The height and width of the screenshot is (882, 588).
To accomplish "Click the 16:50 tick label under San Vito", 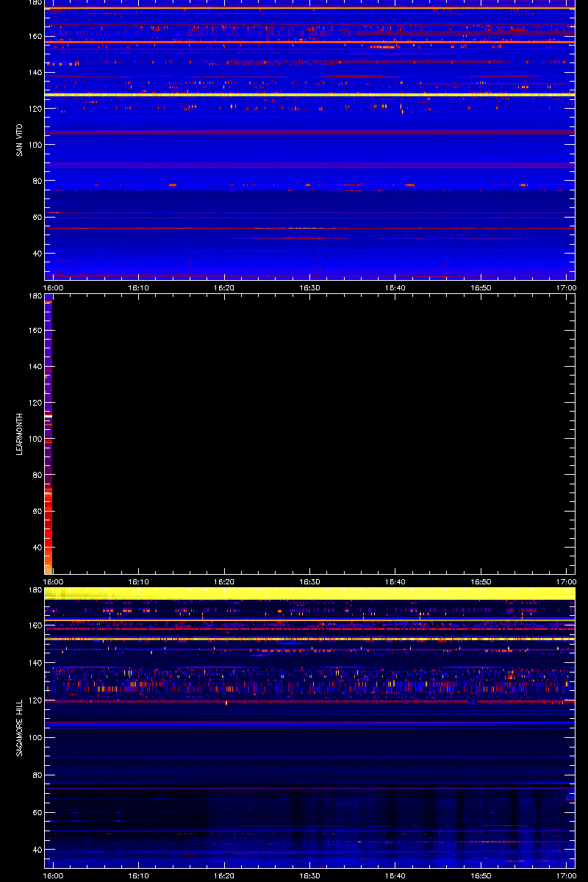I will (x=481, y=288).
